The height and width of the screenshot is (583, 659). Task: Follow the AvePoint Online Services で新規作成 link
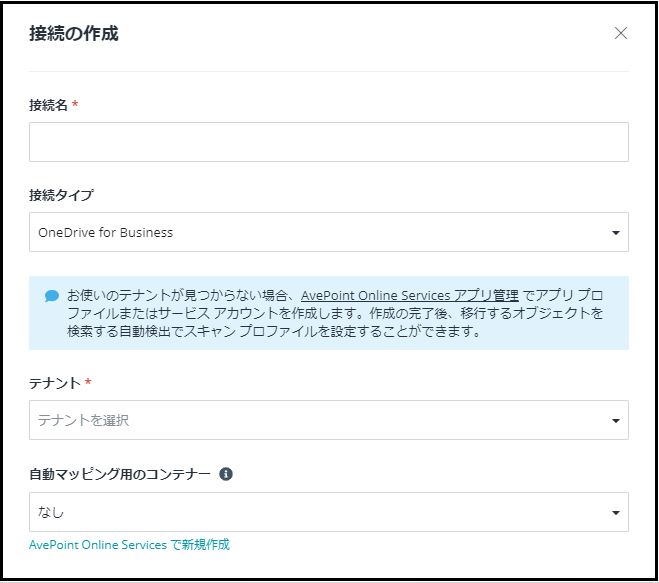point(129,545)
